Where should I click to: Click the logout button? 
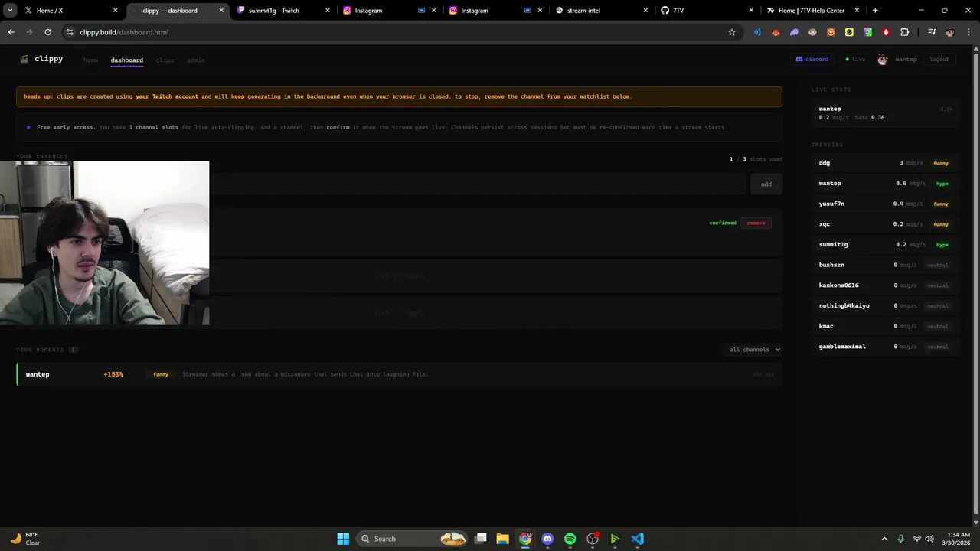[x=939, y=59]
